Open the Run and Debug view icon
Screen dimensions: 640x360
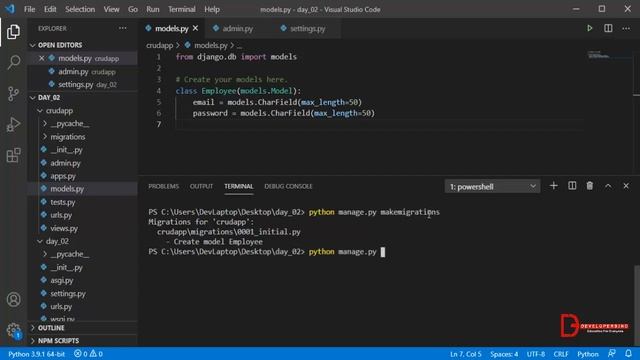click(x=13, y=124)
